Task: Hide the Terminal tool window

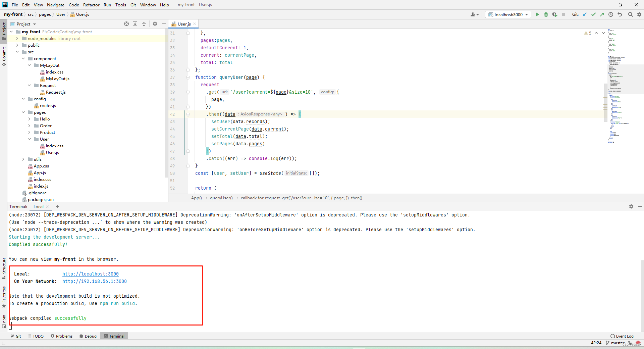Action: click(640, 206)
